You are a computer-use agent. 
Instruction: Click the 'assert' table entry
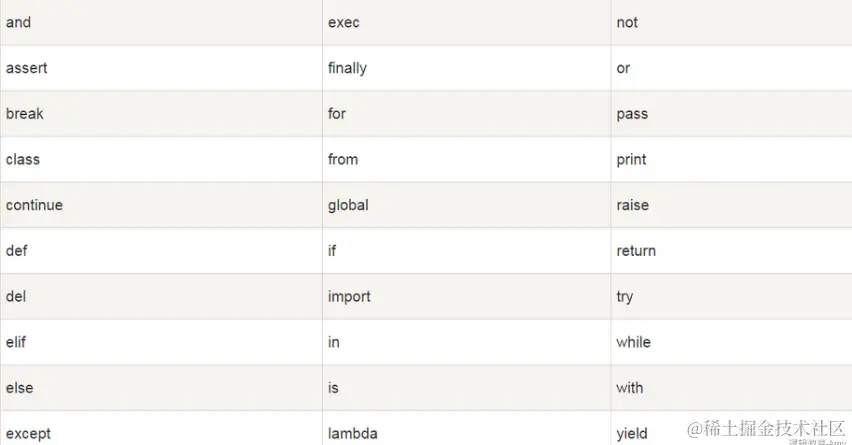click(27, 68)
